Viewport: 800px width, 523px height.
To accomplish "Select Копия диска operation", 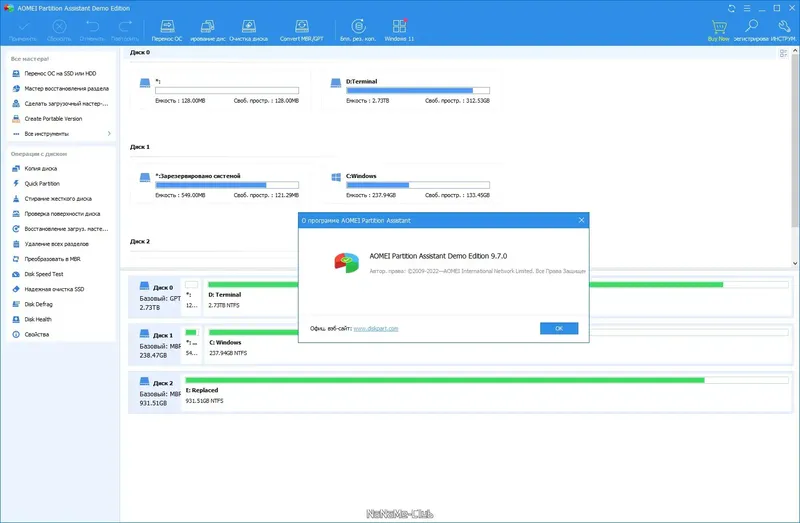I will click(x=41, y=168).
